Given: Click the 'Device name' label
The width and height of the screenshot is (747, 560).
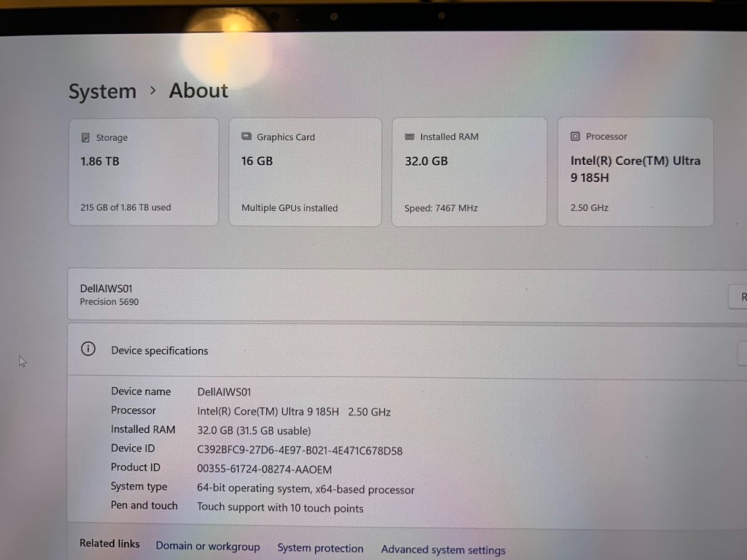Looking at the screenshot, I should (x=141, y=392).
